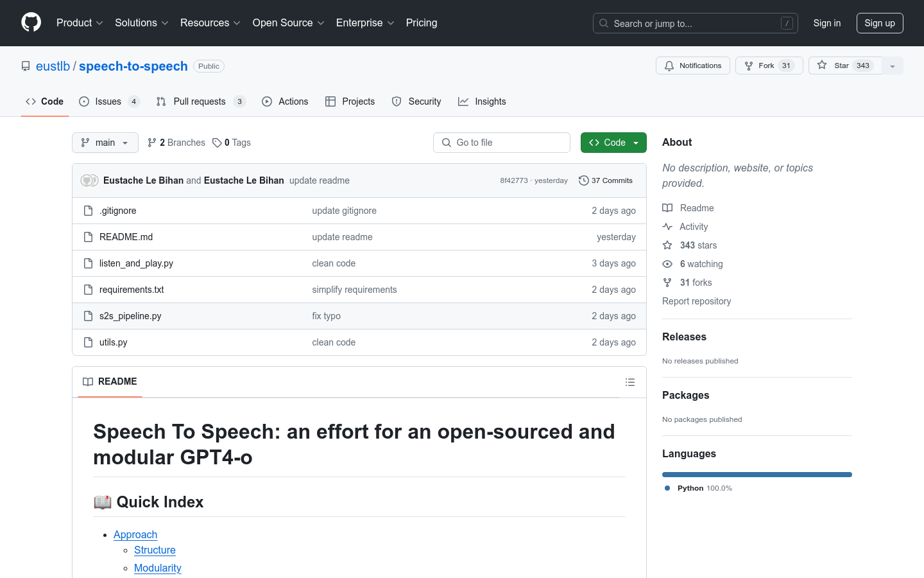Expand the Open Source menu

tap(289, 23)
